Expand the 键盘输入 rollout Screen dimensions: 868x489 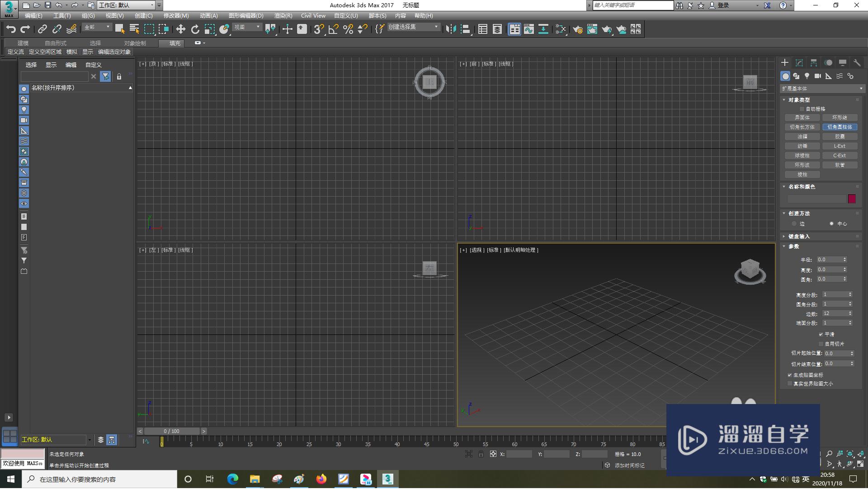[799, 236]
